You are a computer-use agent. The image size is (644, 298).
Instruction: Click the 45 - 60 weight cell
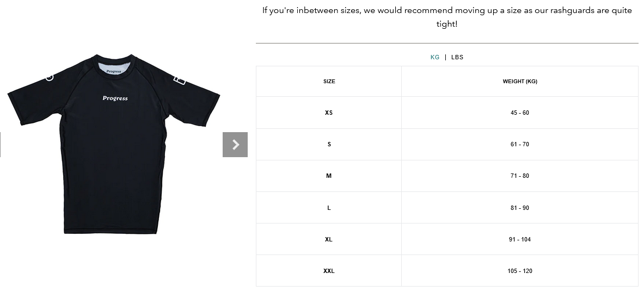520,113
